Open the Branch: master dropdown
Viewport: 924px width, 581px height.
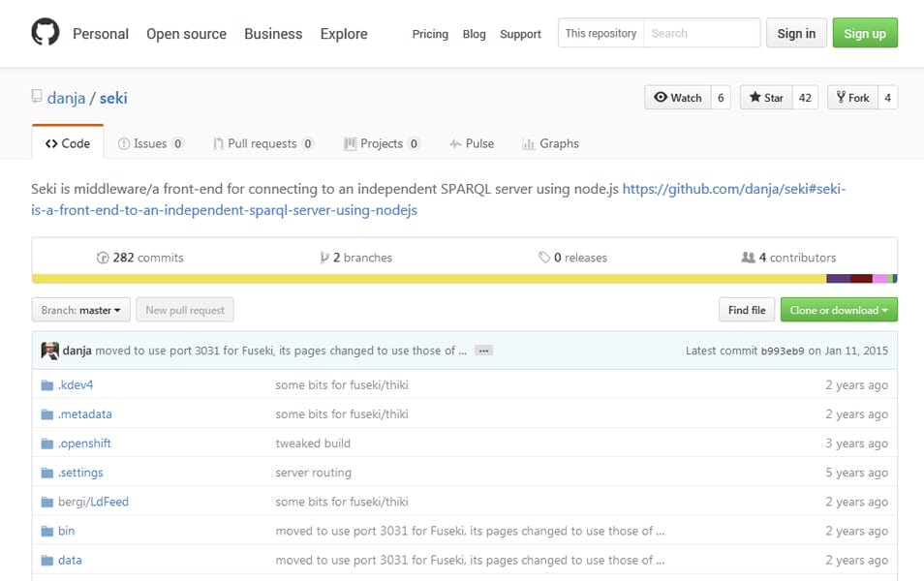click(81, 310)
